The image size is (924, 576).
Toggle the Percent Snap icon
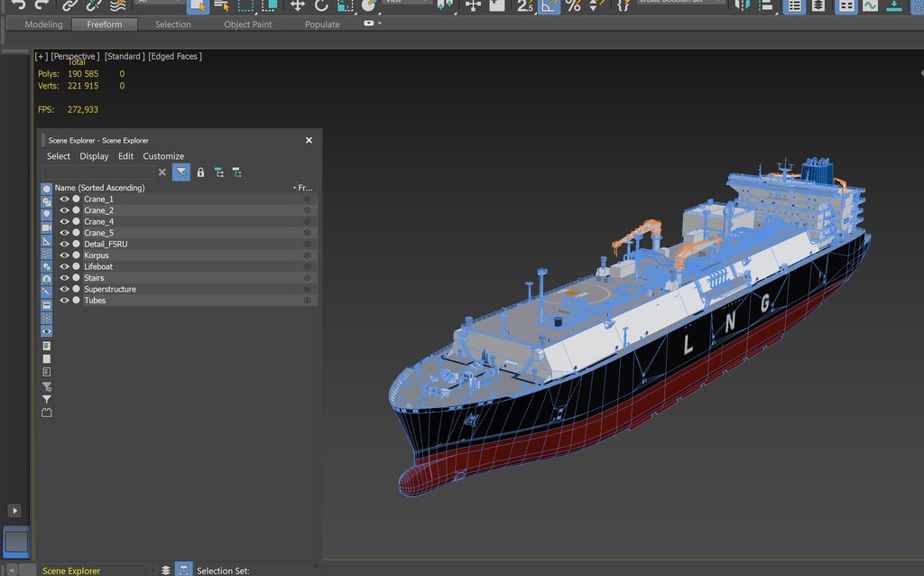tap(572, 5)
